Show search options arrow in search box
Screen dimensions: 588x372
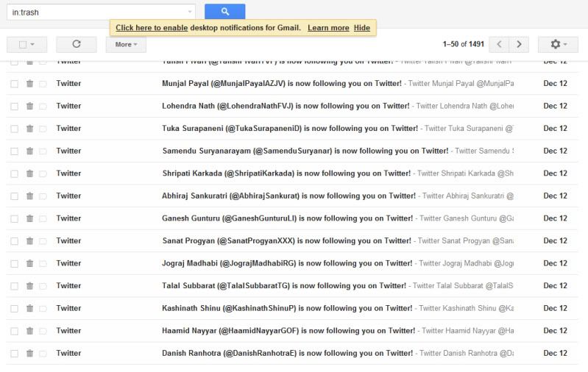[x=191, y=12]
